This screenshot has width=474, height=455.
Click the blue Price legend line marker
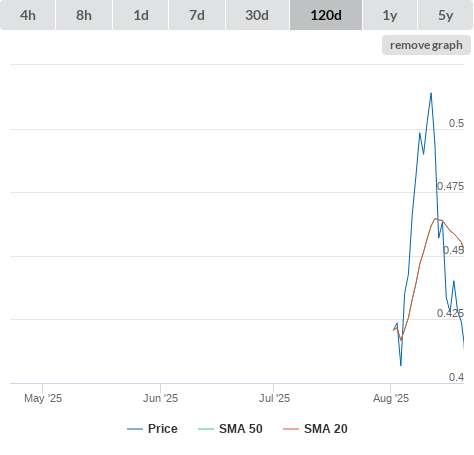click(135, 429)
